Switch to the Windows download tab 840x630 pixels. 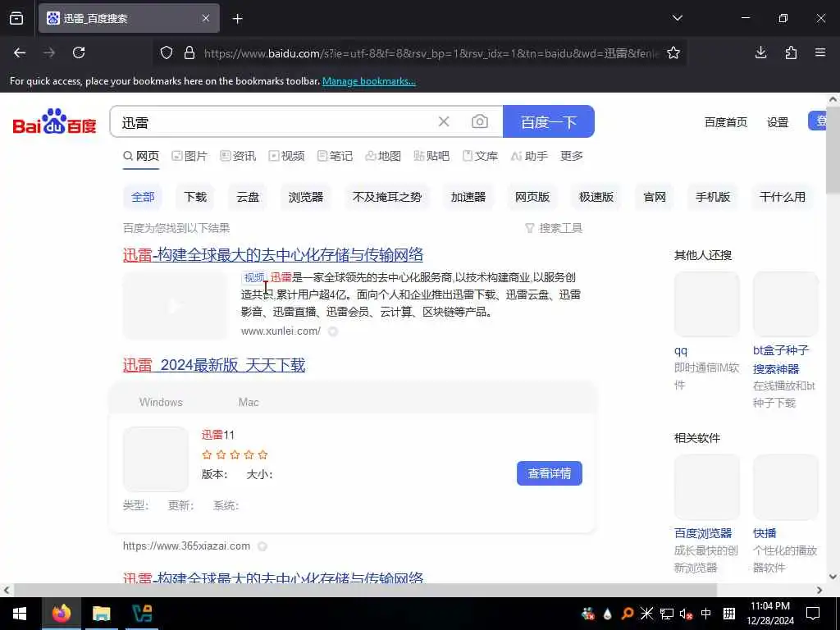(x=161, y=402)
